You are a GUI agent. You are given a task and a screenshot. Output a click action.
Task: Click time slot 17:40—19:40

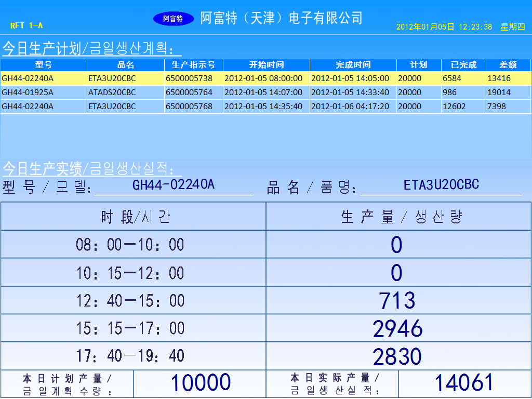(x=134, y=356)
